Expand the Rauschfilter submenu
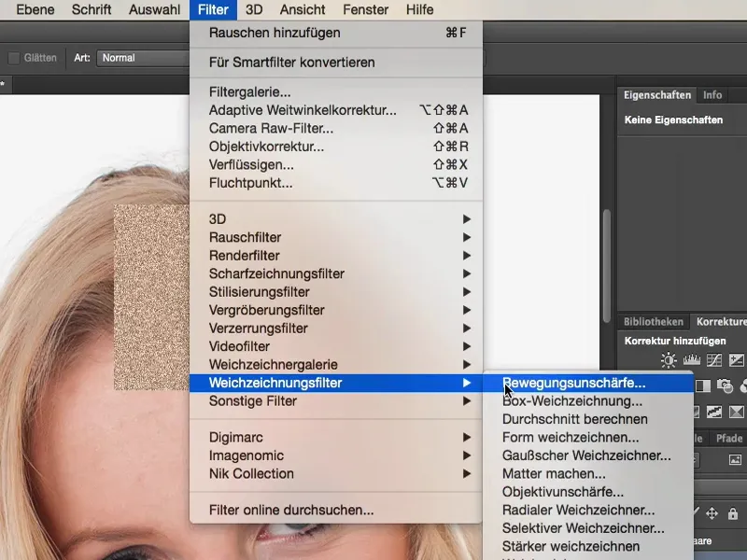The height and width of the screenshot is (560, 747). 336,237
